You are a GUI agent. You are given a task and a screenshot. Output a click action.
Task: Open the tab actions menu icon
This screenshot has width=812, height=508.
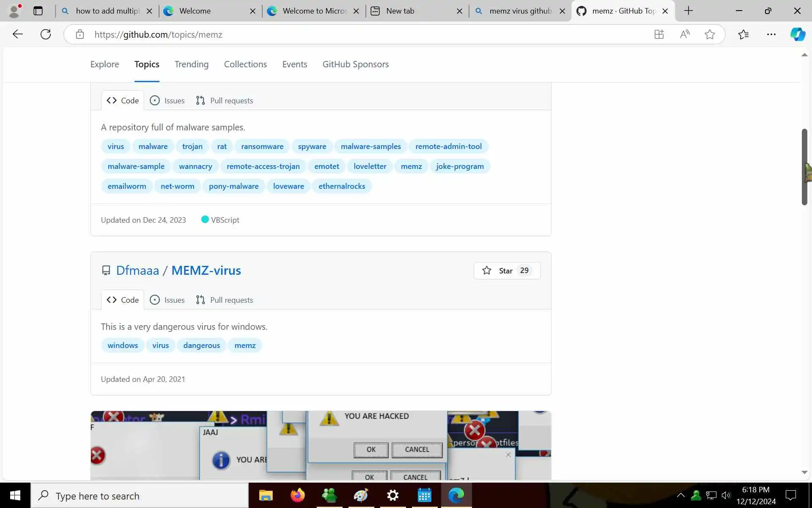(x=38, y=11)
